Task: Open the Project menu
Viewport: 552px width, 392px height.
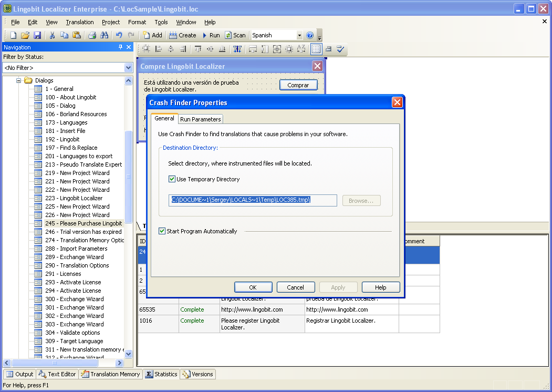Action: [x=111, y=22]
